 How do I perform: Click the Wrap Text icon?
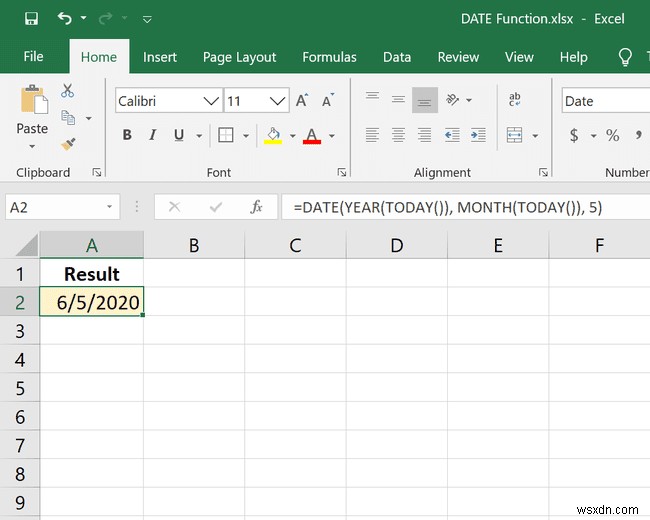tap(514, 100)
